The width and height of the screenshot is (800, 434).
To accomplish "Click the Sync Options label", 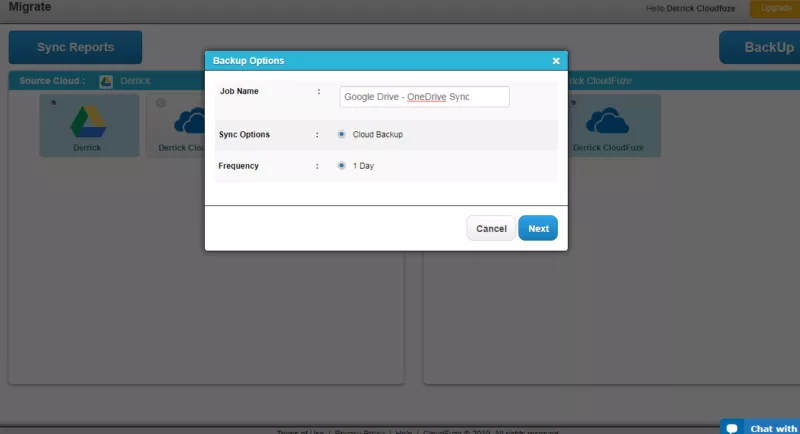I will click(x=244, y=134).
